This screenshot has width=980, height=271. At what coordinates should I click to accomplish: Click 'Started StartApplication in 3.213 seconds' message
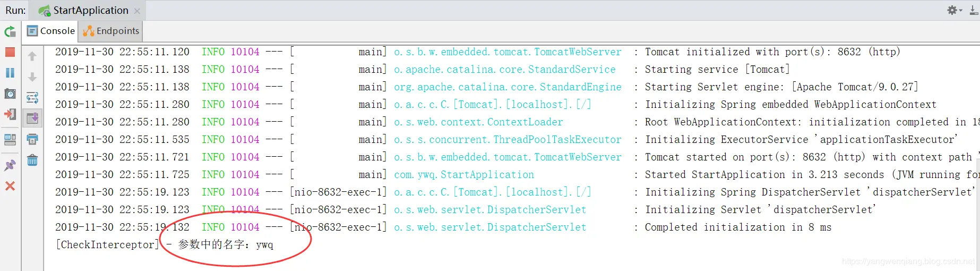(x=812, y=174)
